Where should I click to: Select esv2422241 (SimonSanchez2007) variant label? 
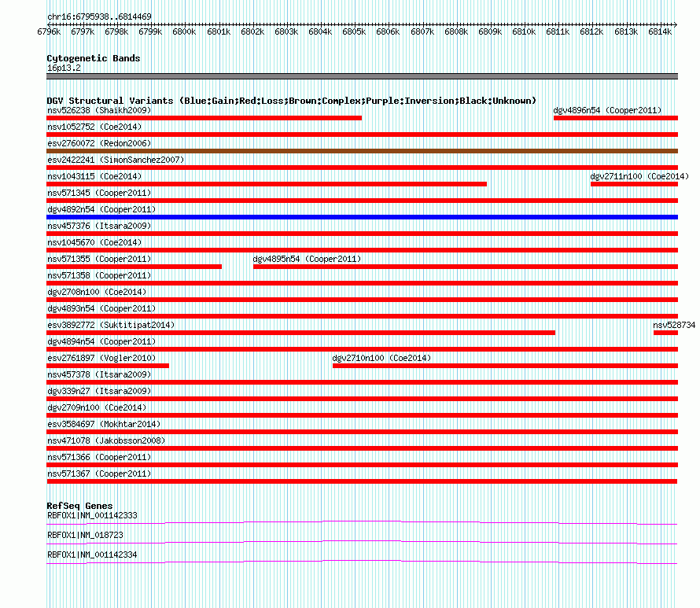coord(116,160)
